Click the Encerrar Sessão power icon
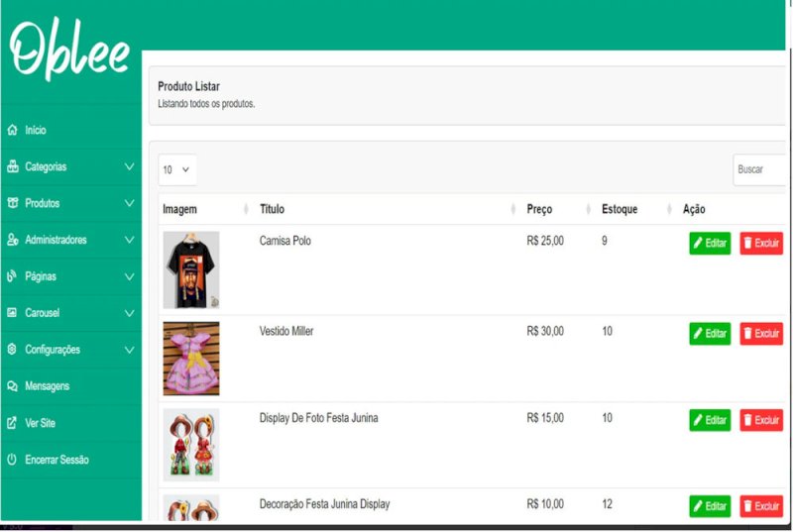The height and width of the screenshot is (532, 793). click(x=12, y=460)
